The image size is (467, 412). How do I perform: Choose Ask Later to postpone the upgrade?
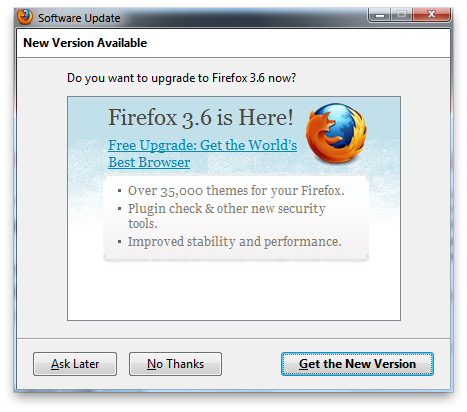(x=75, y=364)
